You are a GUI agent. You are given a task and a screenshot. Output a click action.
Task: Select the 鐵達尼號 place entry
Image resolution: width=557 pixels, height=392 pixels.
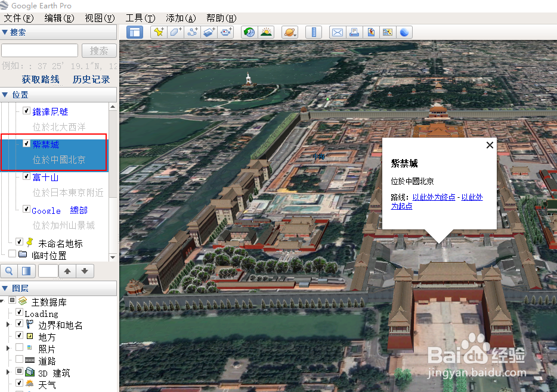pos(50,112)
